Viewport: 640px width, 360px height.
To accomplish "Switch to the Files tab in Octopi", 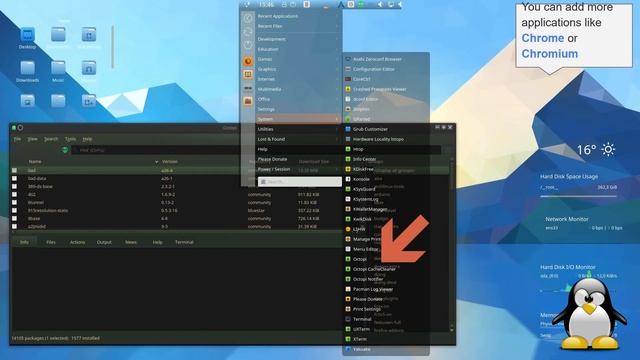I will [x=51, y=242].
